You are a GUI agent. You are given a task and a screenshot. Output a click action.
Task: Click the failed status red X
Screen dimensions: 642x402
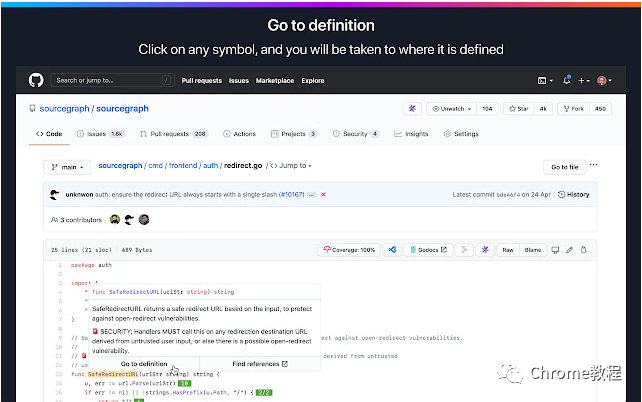[323, 194]
